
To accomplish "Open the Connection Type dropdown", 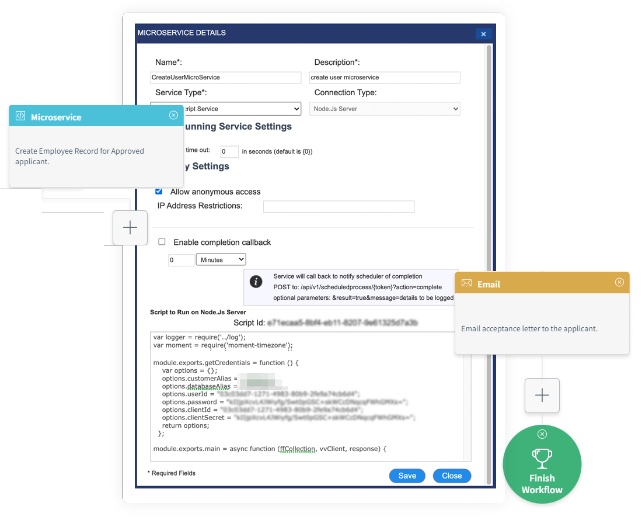I will [x=385, y=109].
